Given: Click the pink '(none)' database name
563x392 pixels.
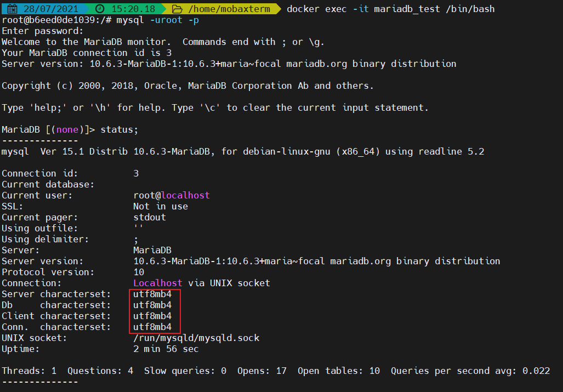Looking at the screenshot, I should tap(67, 129).
